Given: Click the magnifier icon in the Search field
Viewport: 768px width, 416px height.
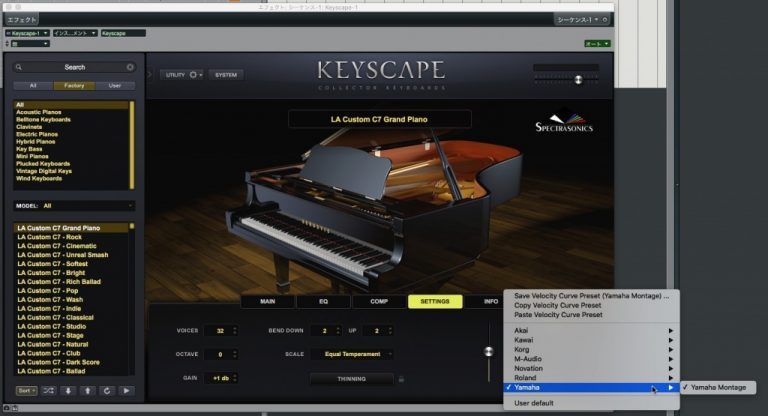Looking at the screenshot, I should click(19, 67).
